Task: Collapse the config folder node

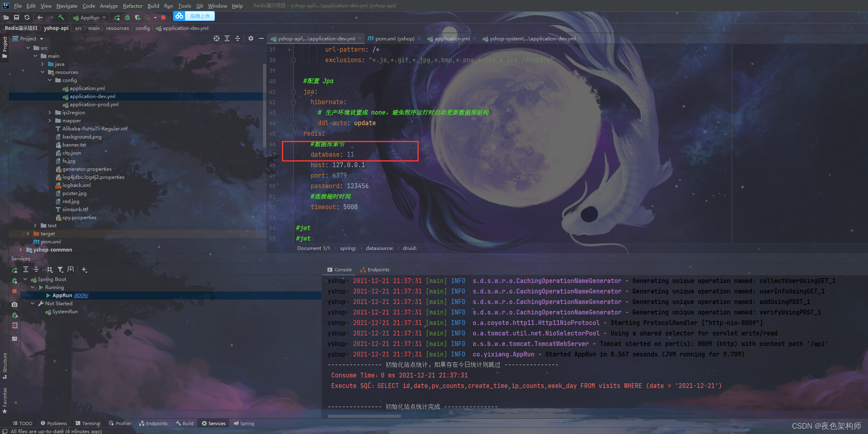Action: point(50,80)
